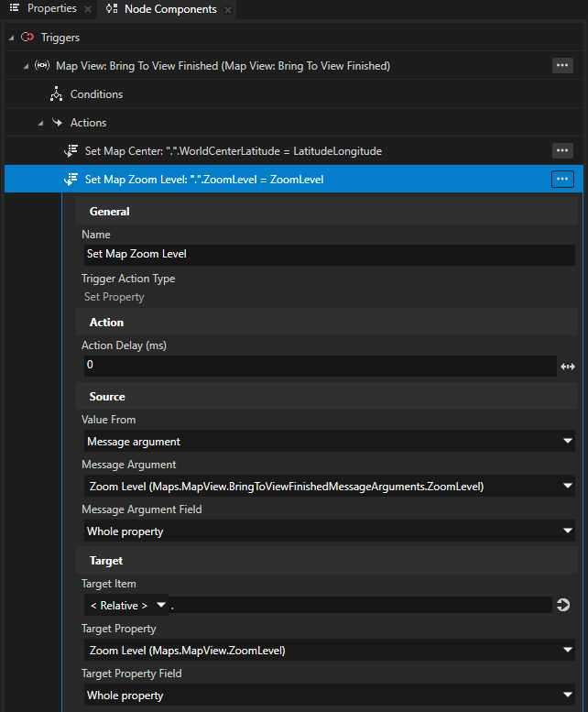Click the Set Map Center action icon
Image resolution: width=588 pixels, height=712 pixels.
pos(70,151)
